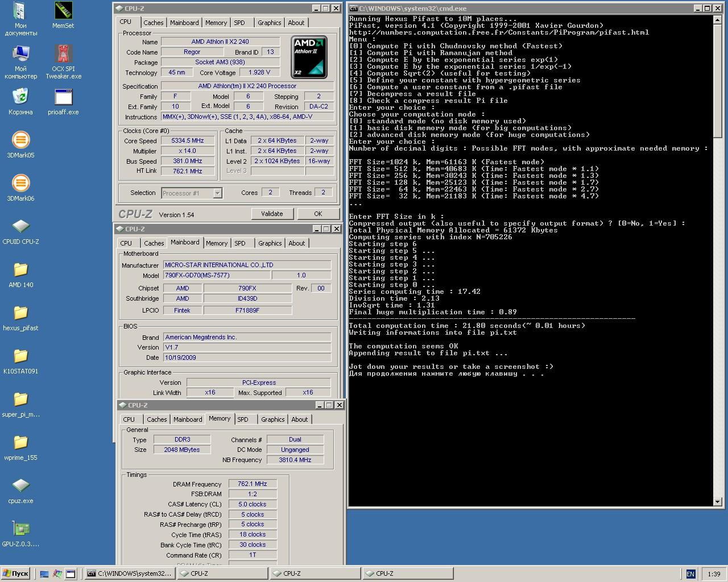This screenshot has width=728, height=582.
Task: Switch to cmd.exe taskbar button
Action: [x=130, y=574]
